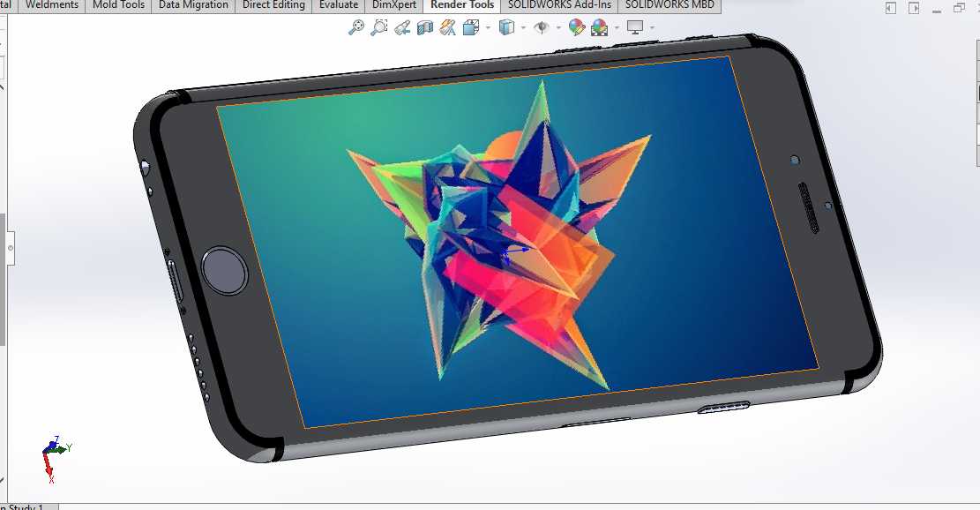Select the earpiece speaker grille on phone
The image size is (980, 510).
tap(809, 208)
